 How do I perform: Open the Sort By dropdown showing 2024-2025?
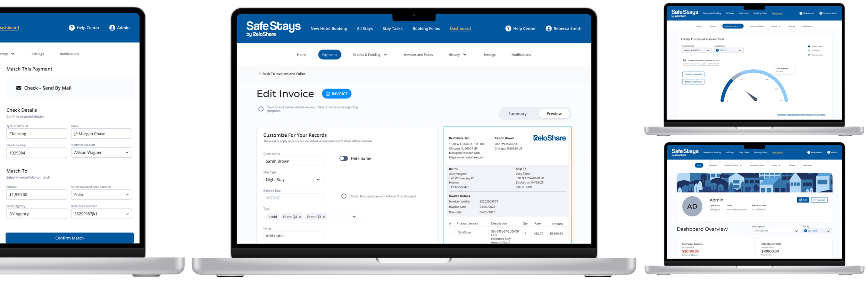(817, 231)
